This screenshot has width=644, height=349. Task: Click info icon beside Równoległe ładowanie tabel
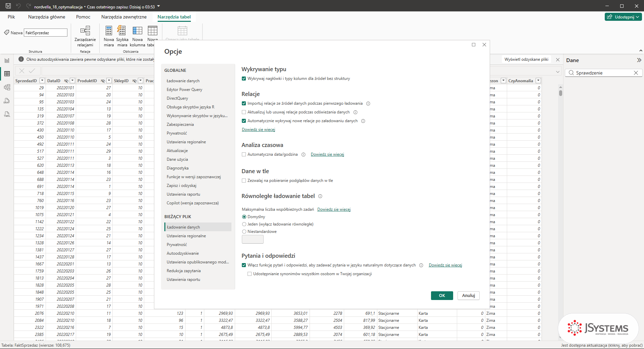click(x=320, y=196)
